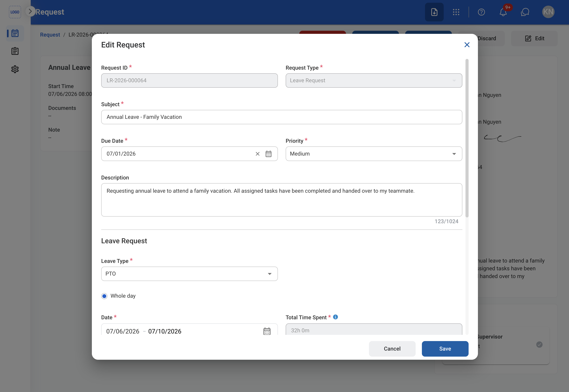Screen dimensions: 569x392
Task: Click the dialog vertical scrollbar
Action: (467, 138)
